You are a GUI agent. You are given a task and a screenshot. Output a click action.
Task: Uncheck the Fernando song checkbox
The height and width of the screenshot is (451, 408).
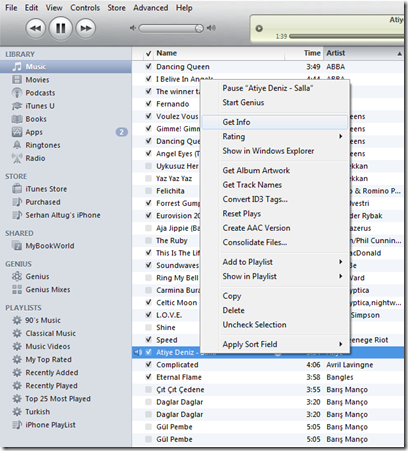tap(149, 104)
